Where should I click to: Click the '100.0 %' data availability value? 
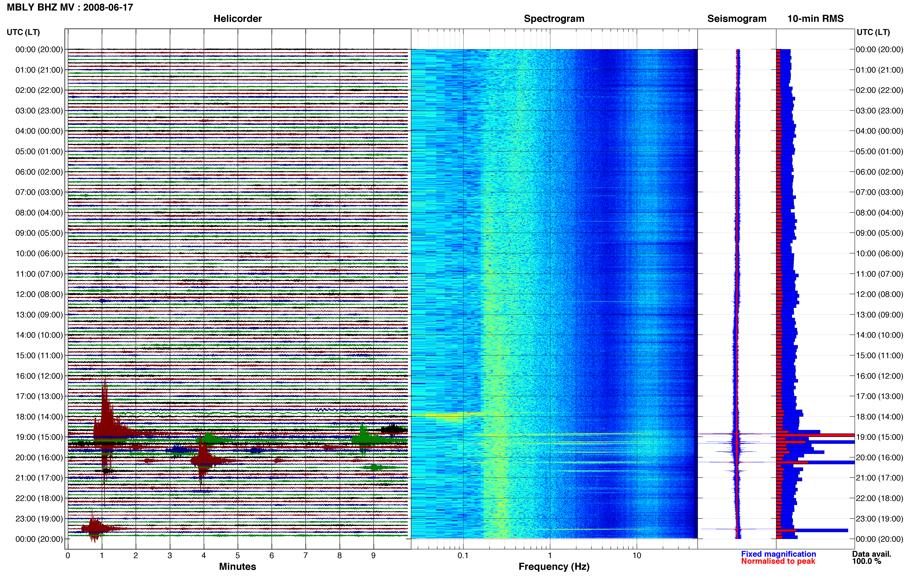[867, 561]
